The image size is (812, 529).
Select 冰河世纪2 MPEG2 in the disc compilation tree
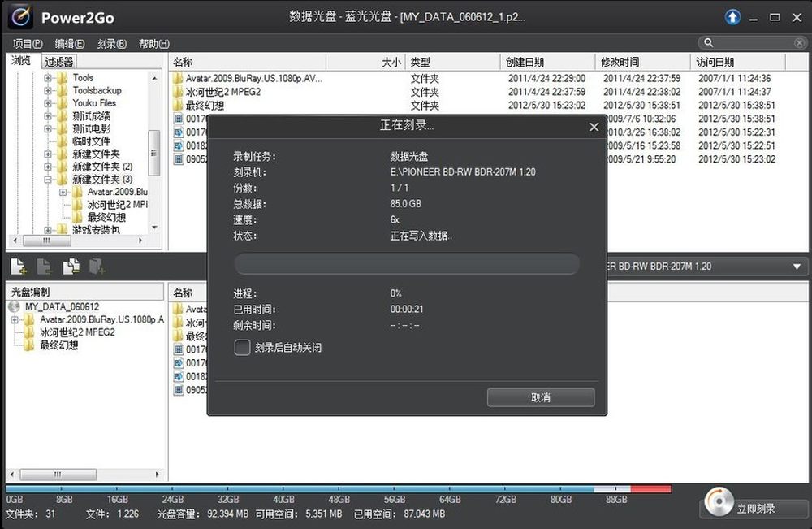(78, 332)
